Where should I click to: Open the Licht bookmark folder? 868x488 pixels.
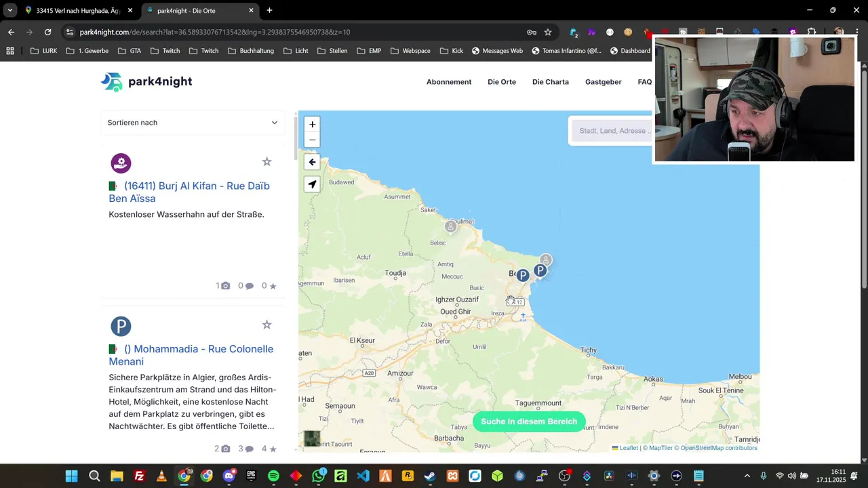click(296, 51)
